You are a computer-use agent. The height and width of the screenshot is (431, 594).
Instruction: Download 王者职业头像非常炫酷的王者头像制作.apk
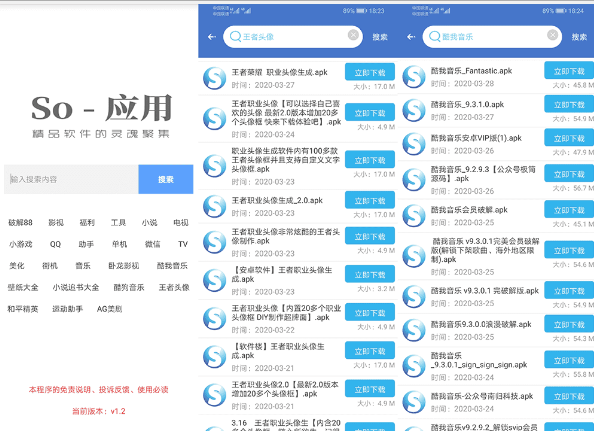[x=370, y=236]
